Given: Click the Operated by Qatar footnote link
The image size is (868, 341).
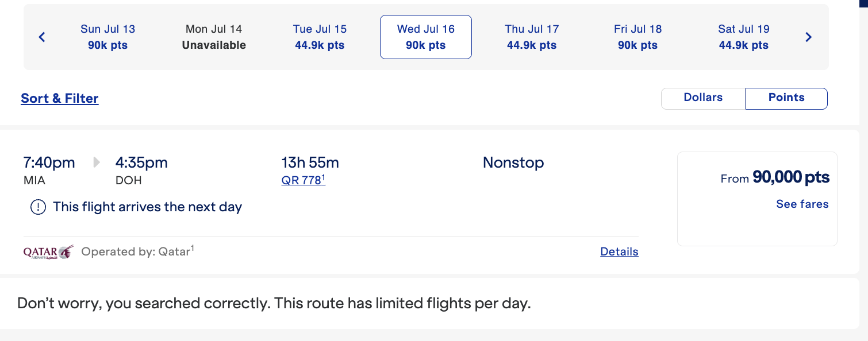Looking at the screenshot, I should point(137,251).
